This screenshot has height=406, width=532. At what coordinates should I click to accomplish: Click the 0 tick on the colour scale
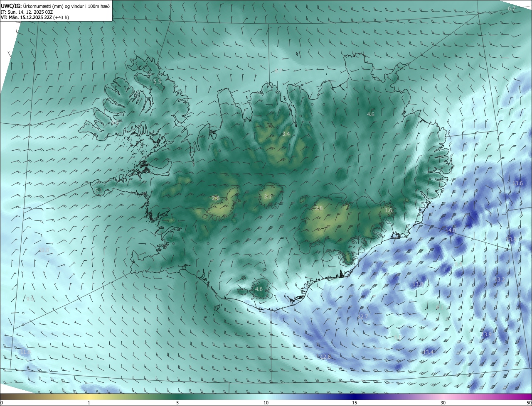tap(2, 403)
